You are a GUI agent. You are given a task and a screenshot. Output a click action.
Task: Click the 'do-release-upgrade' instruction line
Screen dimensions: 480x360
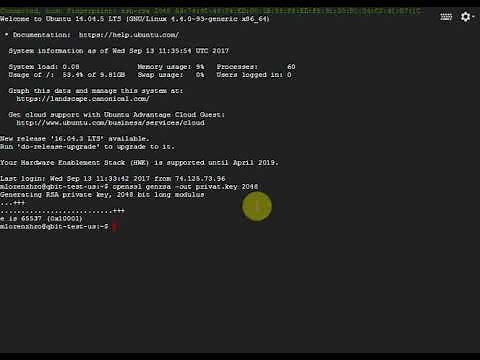87,147
